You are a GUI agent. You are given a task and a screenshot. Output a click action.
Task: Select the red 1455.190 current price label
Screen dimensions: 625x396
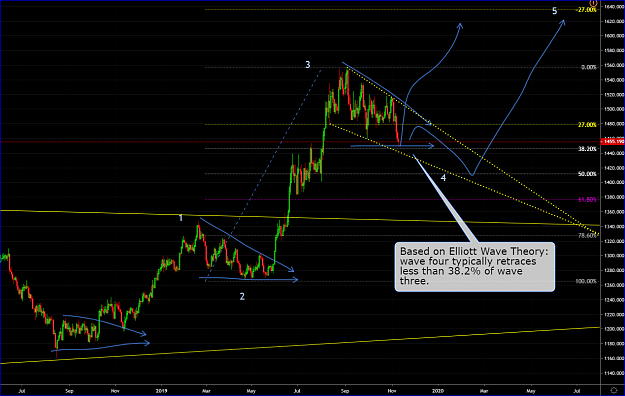[613, 141]
